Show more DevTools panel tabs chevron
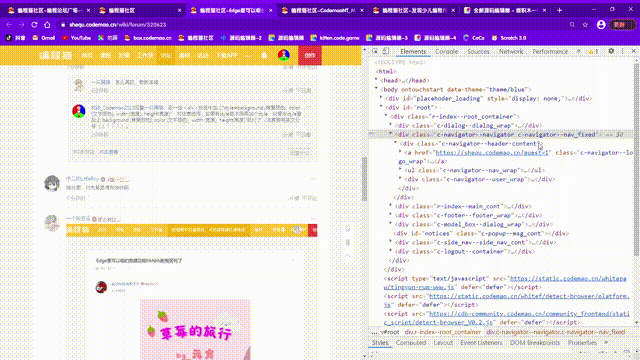Screen dimensions: 640x360 (578, 51)
